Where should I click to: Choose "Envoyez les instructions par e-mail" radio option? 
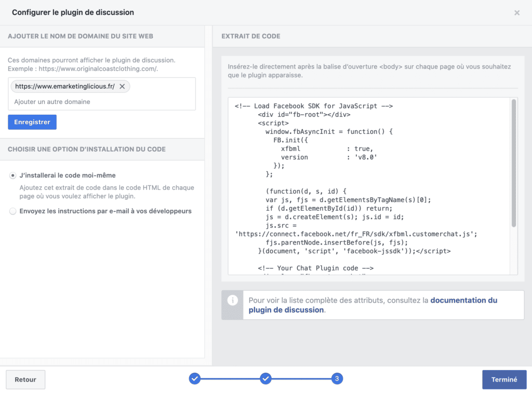click(13, 211)
